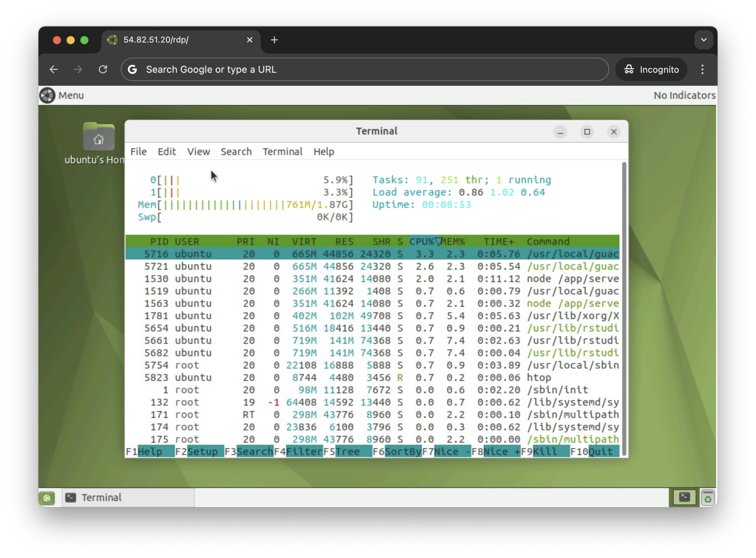
Task: Click the CPU 1 usage meter
Action: pyautogui.click(x=252, y=192)
